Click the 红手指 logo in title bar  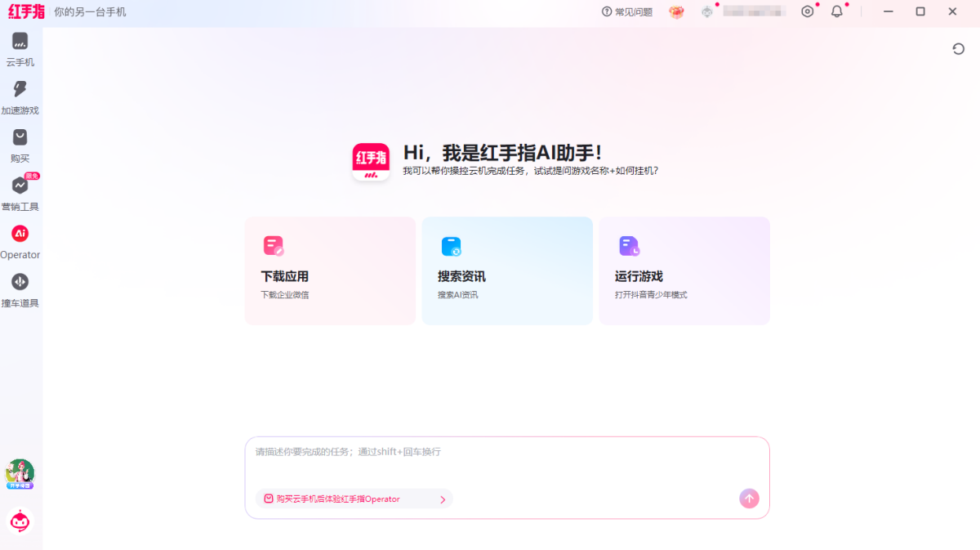tap(27, 11)
